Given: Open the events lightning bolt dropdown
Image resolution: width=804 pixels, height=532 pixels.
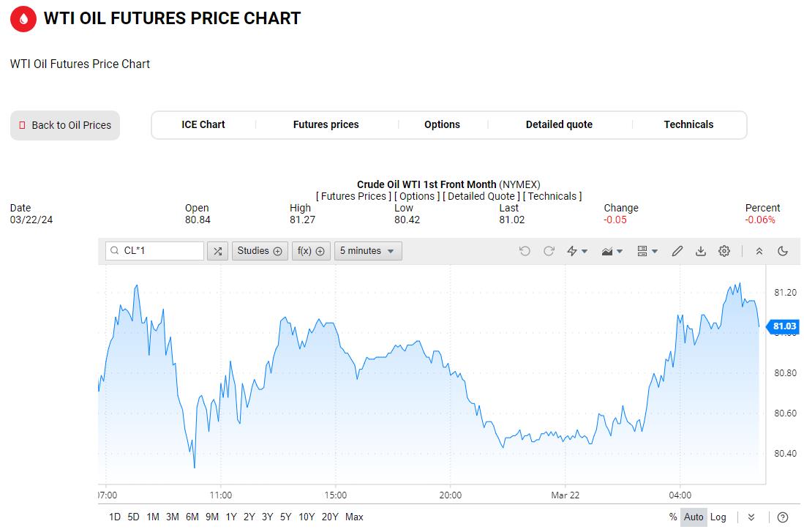Looking at the screenshot, I should [577, 251].
